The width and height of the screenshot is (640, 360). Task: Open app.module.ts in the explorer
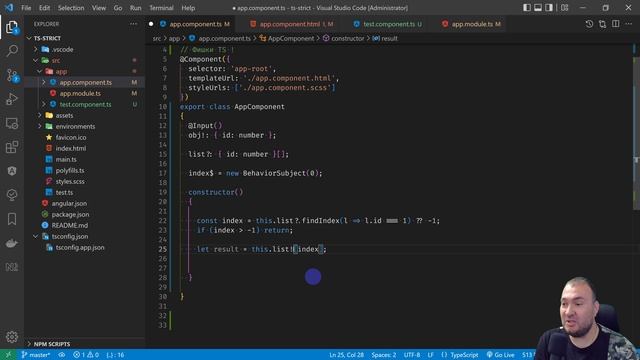click(80, 93)
